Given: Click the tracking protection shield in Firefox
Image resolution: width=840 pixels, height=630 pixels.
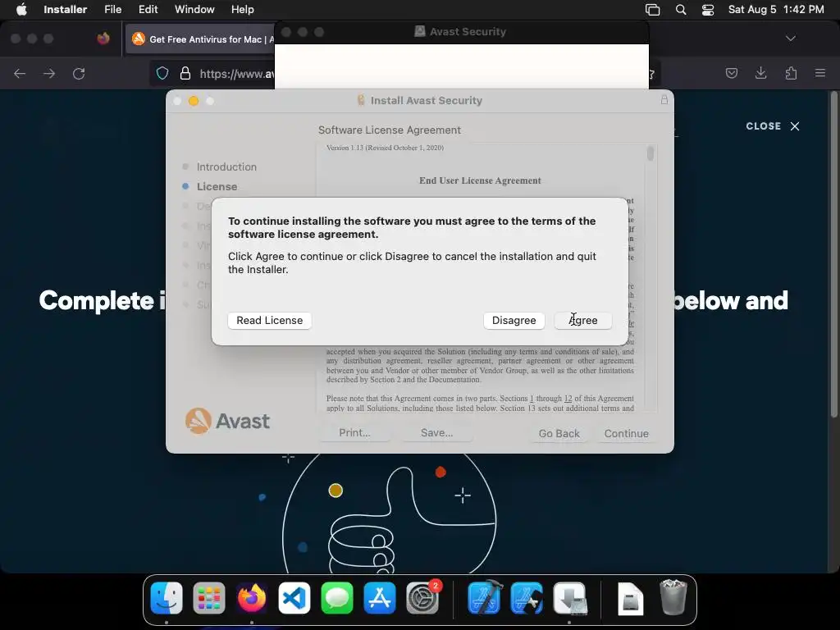Looking at the screenshot, I should pos(162,73).
